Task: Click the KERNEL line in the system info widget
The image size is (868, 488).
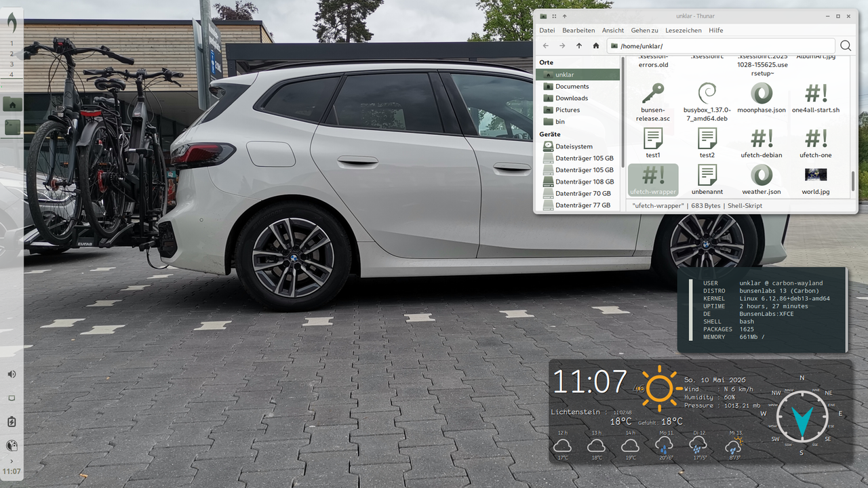Action: tap(766, 298)
